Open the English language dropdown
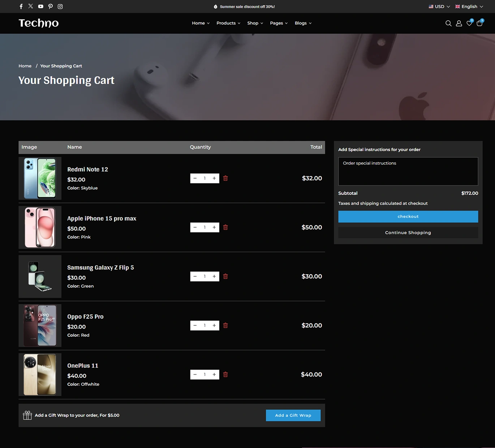Viewport: 495px width, 448px height. pyautogui.click(x=469, y=7)
